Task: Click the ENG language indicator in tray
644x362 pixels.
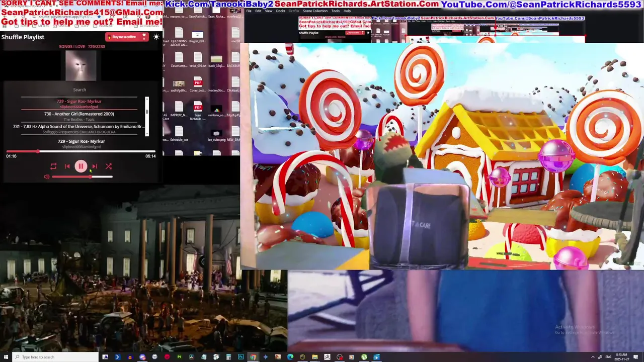Action: [608, 357]
